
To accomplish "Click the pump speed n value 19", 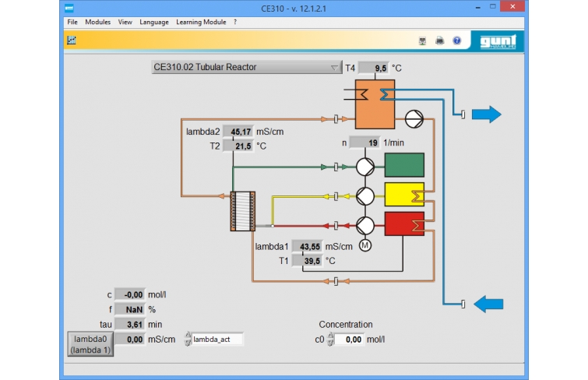I will (x=364, y=143).
